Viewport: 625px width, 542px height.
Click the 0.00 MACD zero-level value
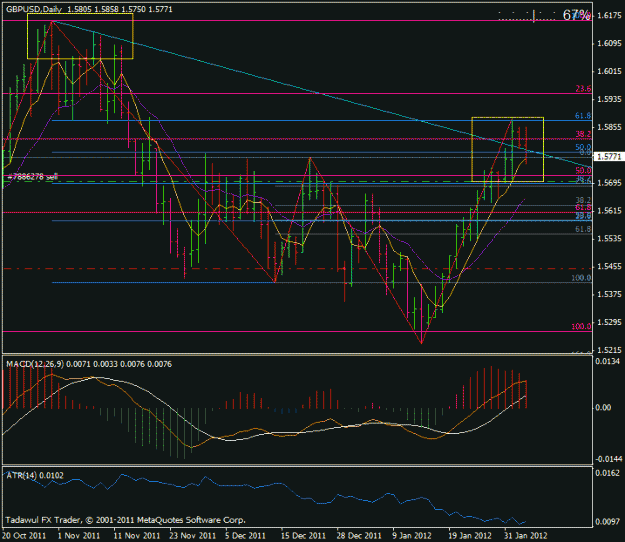pos(603,407)
